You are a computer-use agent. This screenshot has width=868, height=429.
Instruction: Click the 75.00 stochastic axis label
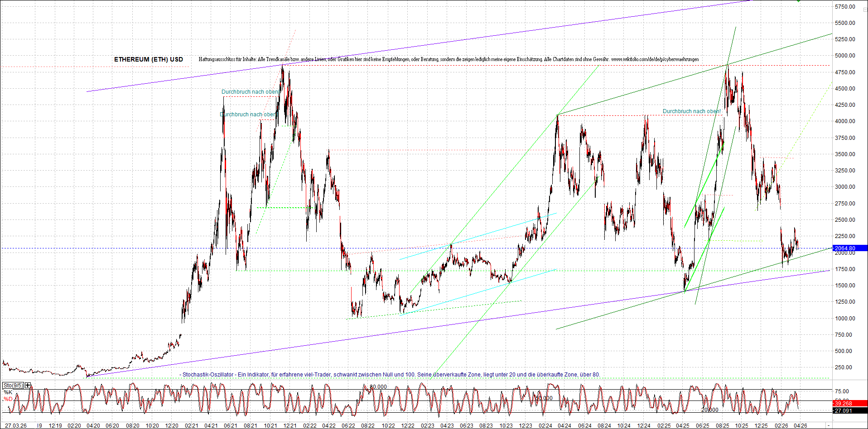[x=842, y=391]
